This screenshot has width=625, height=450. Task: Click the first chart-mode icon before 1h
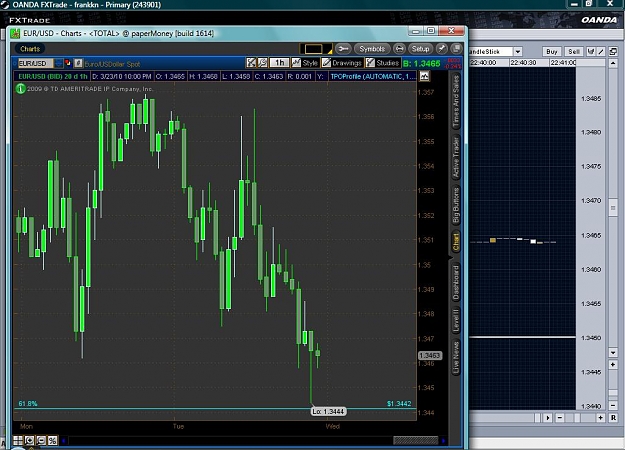(251, 63)
